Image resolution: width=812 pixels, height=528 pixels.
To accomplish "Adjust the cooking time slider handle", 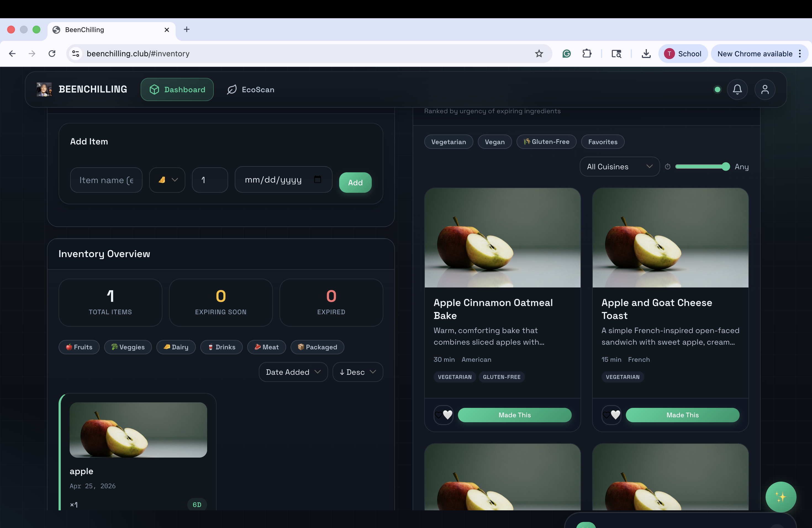I will 726,167.
